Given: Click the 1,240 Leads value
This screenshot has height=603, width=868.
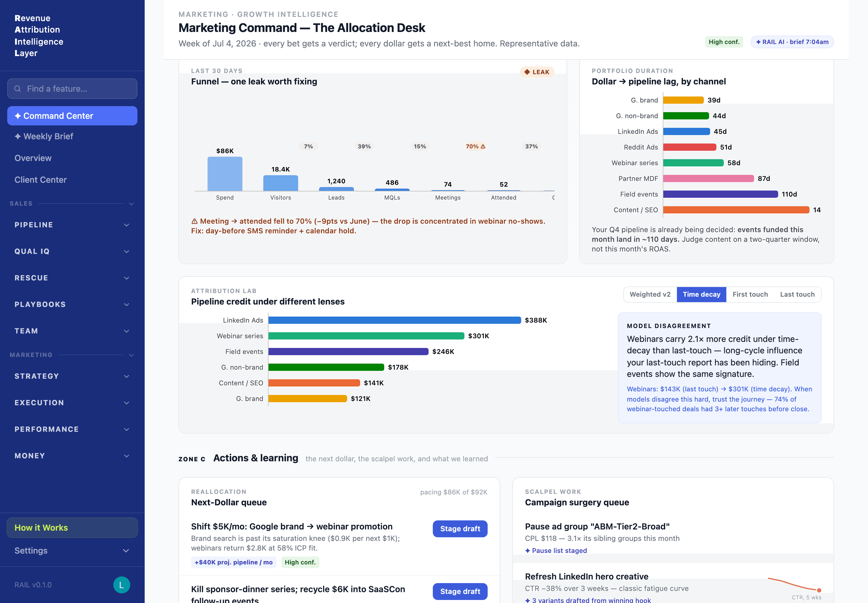Looking at the screenshot, I should [x=336, y=182].
